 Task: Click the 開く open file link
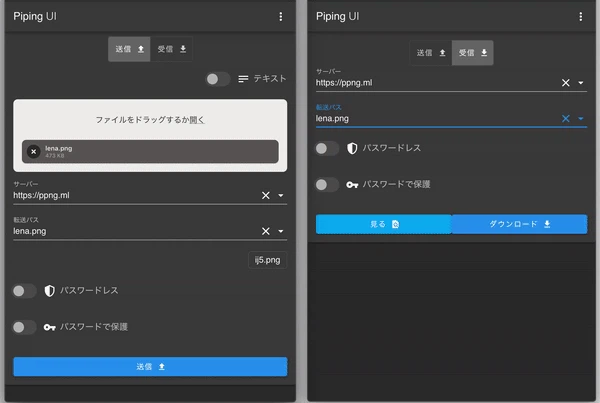[197, 120]
